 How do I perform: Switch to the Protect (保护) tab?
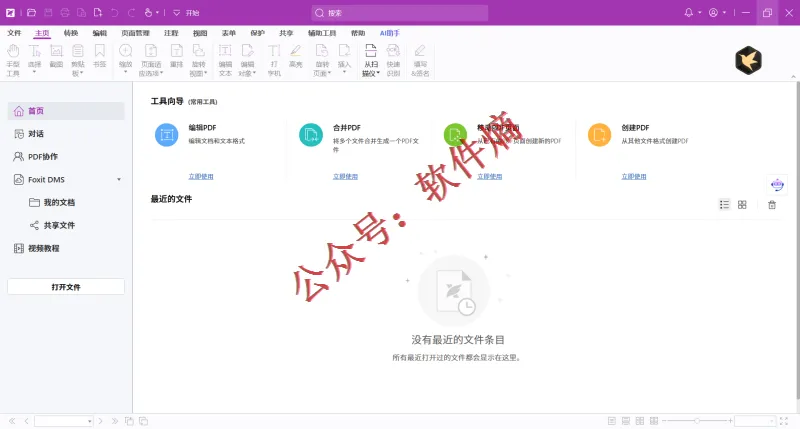(x=257, y=33)
